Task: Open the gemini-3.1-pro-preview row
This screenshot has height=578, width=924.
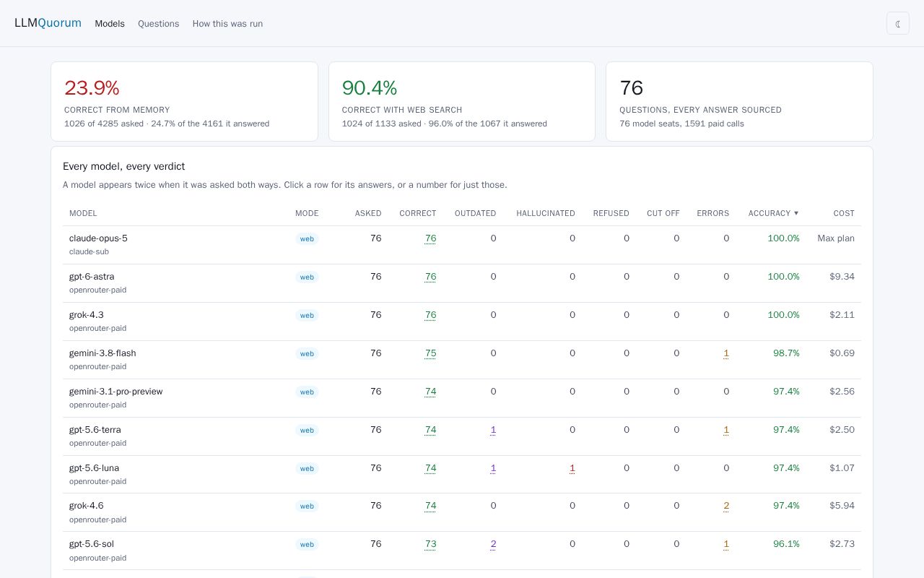Action: (462, 398)
